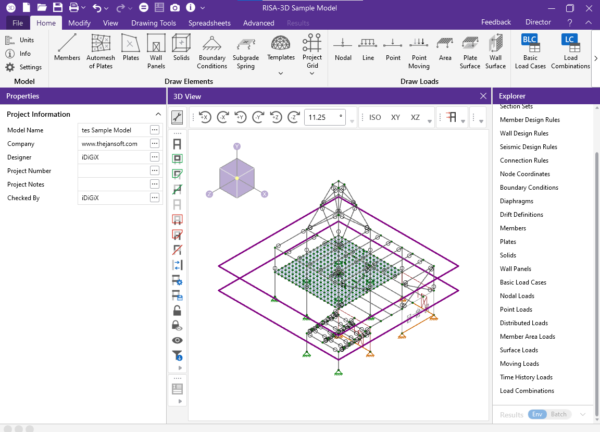Rotate view with the -Z rotation icon
Viewport: 600px width, 432px height.
293,117
